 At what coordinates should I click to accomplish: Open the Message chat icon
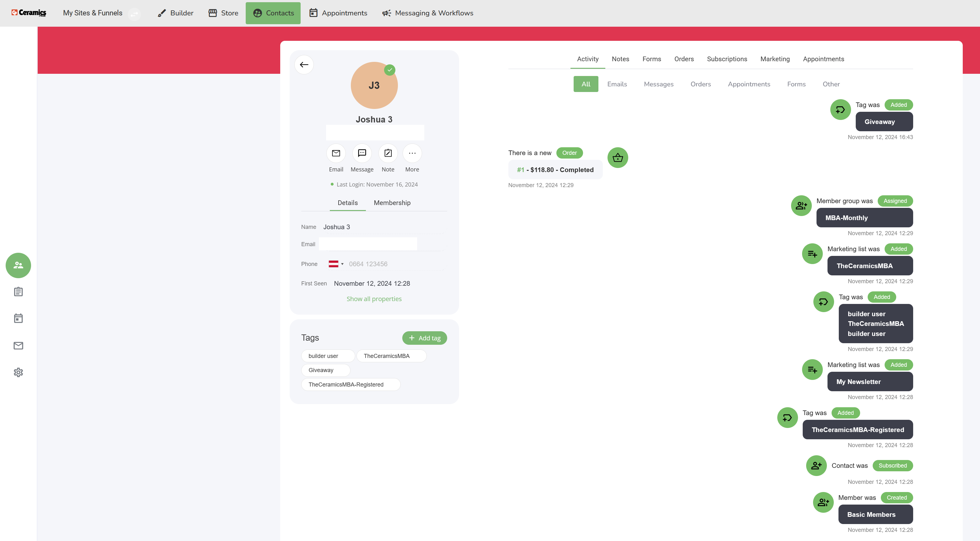pos(362,154)
